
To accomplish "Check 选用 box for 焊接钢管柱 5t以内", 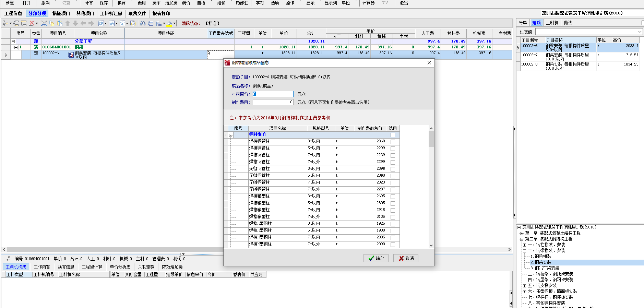I will [x=393, y=149].
